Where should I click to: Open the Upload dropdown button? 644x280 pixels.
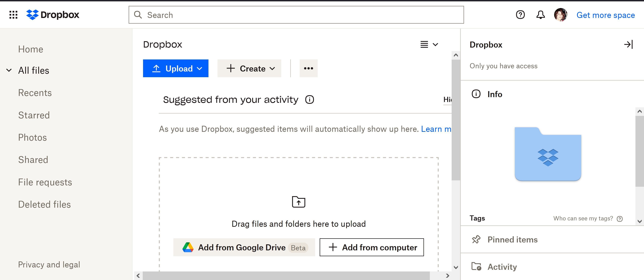coord(175,68)
